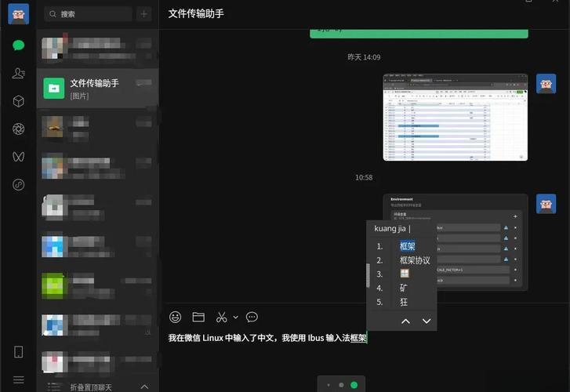Open the Chats view (green bubble icon)
This screenshot has height=392, width=570.
click(x=18, y=45)
